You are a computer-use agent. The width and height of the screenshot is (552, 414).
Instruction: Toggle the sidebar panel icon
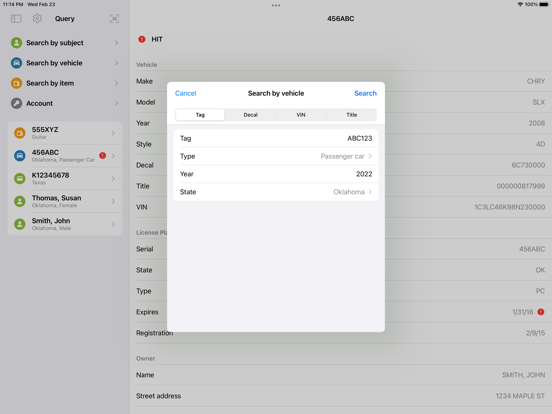(16, 19)
